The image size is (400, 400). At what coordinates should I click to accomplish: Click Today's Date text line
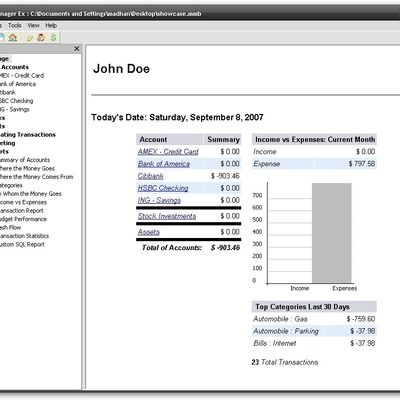coord(177,117)
